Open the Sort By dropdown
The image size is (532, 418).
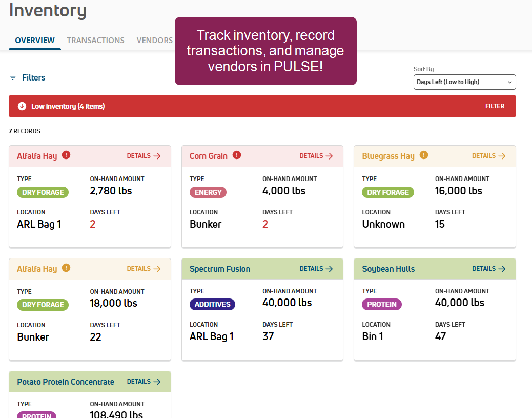coord(464,82)
